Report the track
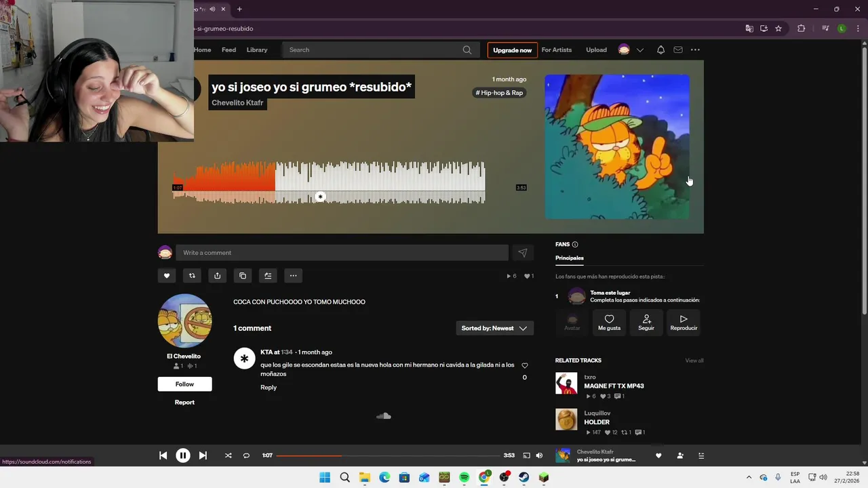This screenshot has width=868, height=488. [x=184, y=403]
